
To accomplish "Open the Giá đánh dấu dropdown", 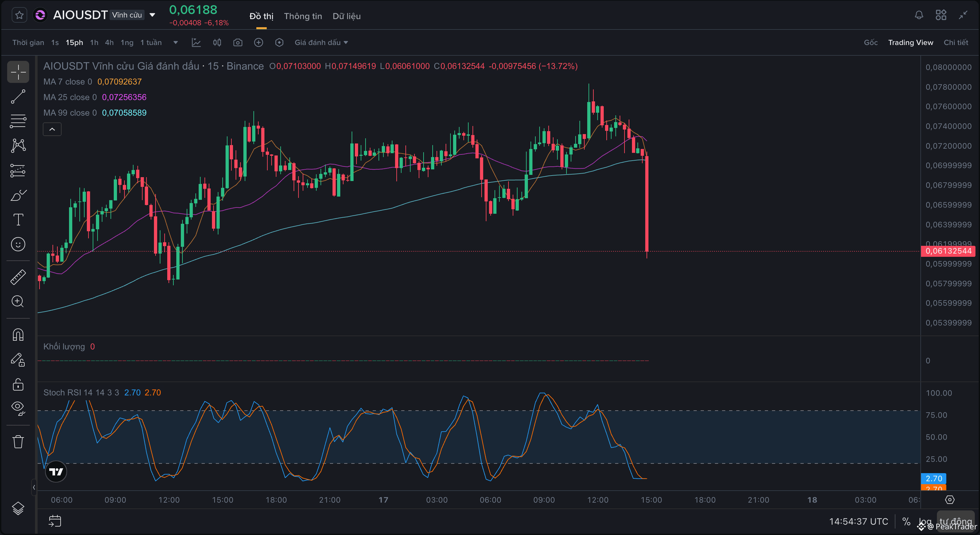I will point(321,43).
